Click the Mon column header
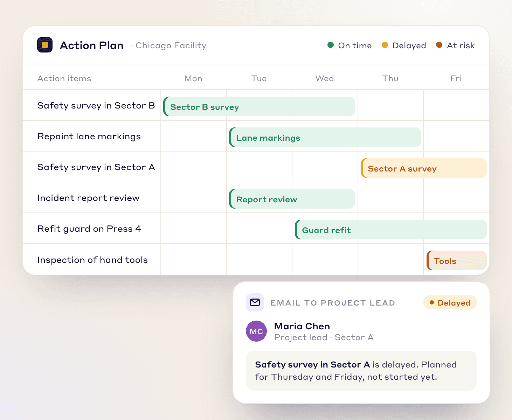512x420 pixels. [193, 78]
